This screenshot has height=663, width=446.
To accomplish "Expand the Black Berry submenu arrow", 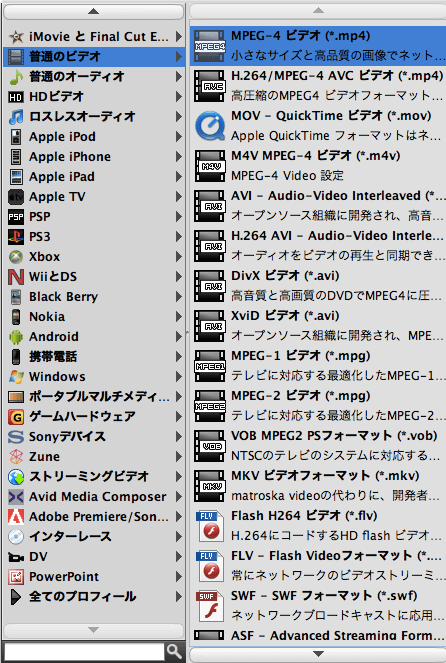I will (x=179, y=296).
